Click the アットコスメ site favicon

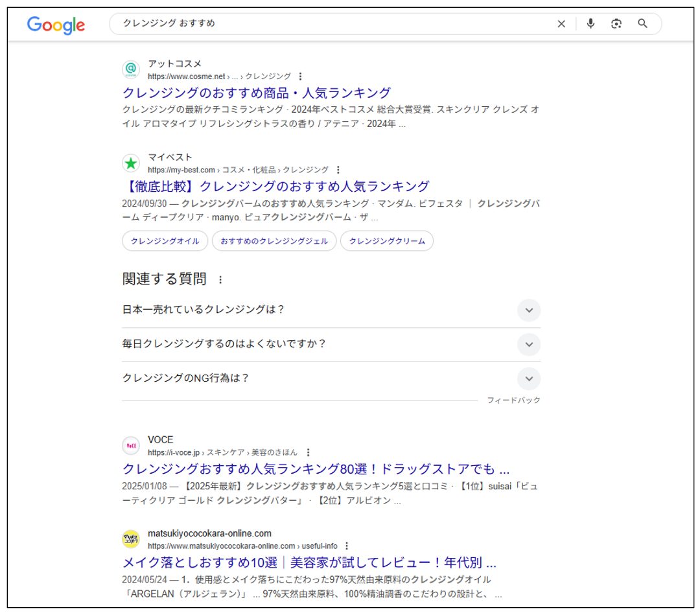click(131, 69)
